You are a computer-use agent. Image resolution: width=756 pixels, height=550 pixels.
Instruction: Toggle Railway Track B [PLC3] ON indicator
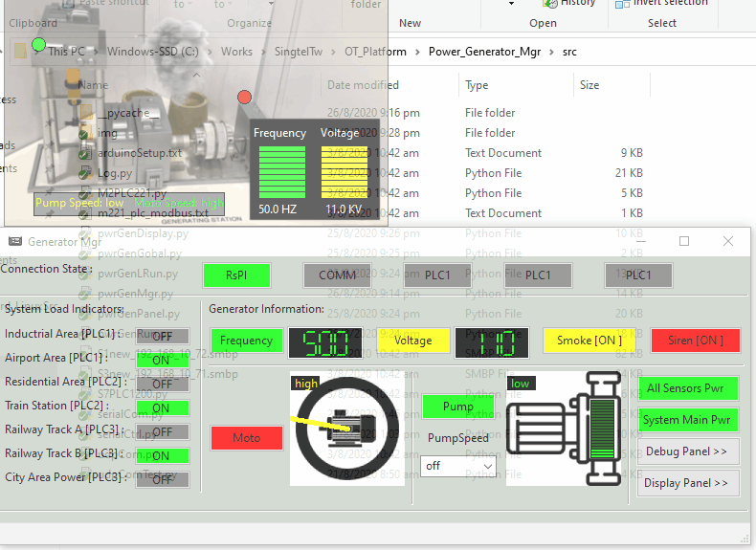pos(163,456)
